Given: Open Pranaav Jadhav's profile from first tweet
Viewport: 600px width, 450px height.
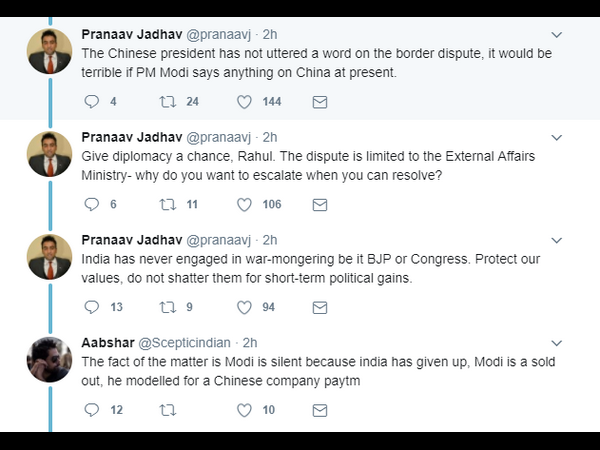Looking at the screenshot, I should pyautogui.click(x=132, y=34).
